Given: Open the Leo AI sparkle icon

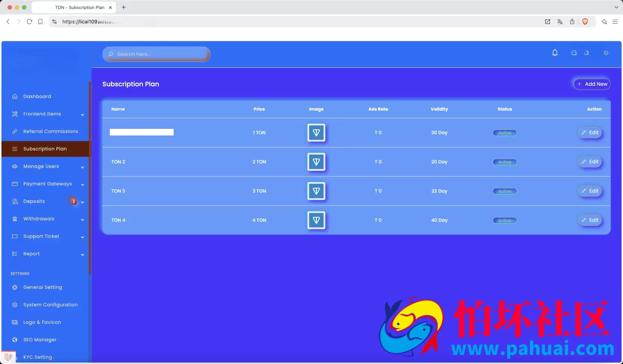Looking at the screenshot, I should (x=604, y=22).
